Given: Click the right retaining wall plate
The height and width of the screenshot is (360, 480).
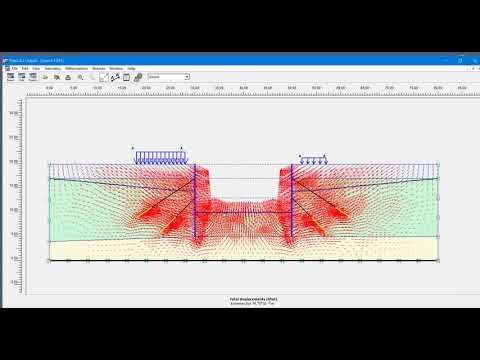Looking at the screenshot, I should point(292,201).
